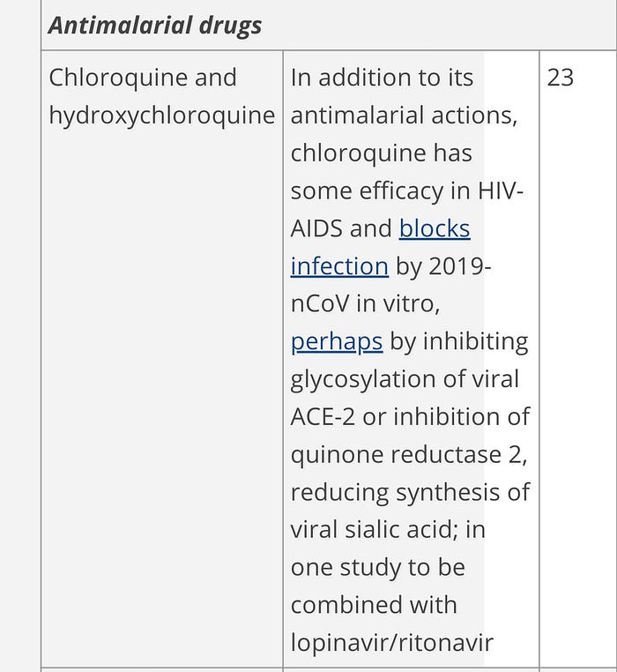Image resolution: width=617 pixels, height=672 pixels.
Task: Click the number 23 in the last column
Action: click(x=560, y=78)
